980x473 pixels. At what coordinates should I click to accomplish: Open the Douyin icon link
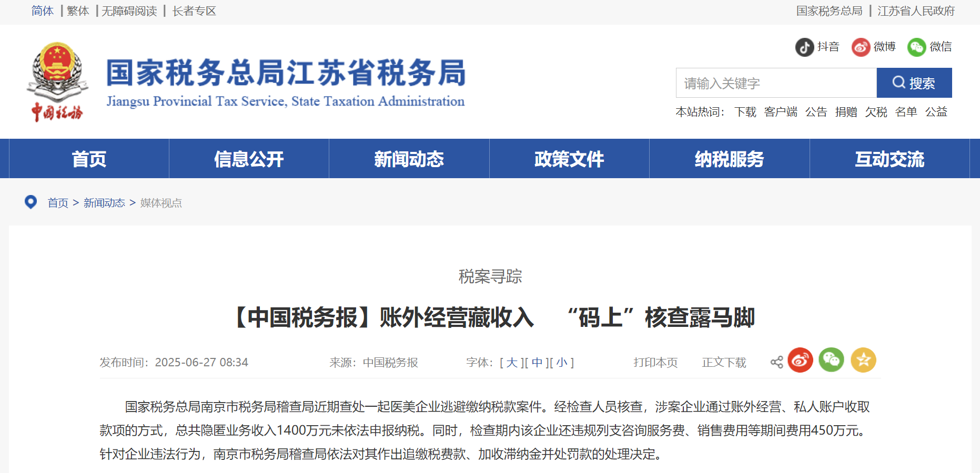click(x=804, y=47)
